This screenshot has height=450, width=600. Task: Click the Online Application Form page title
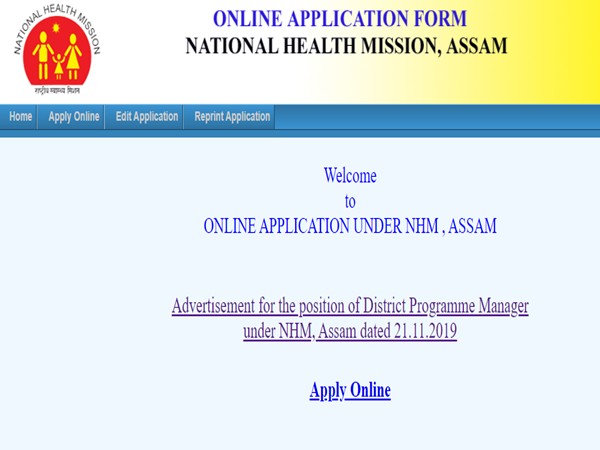point(339,19)
